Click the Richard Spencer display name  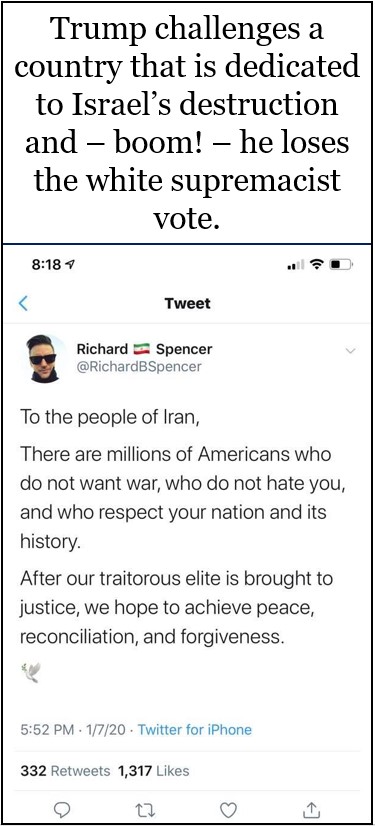(x=145, y=349)
